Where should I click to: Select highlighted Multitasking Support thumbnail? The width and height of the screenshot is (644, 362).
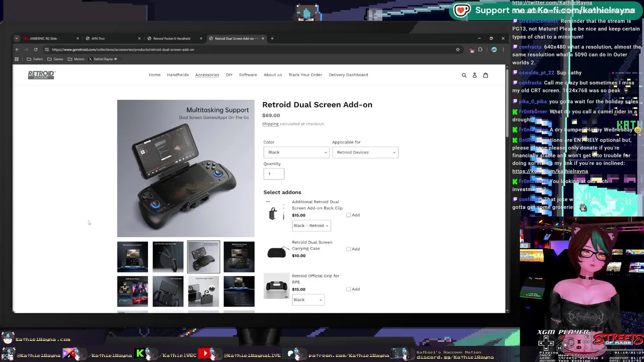204,256
